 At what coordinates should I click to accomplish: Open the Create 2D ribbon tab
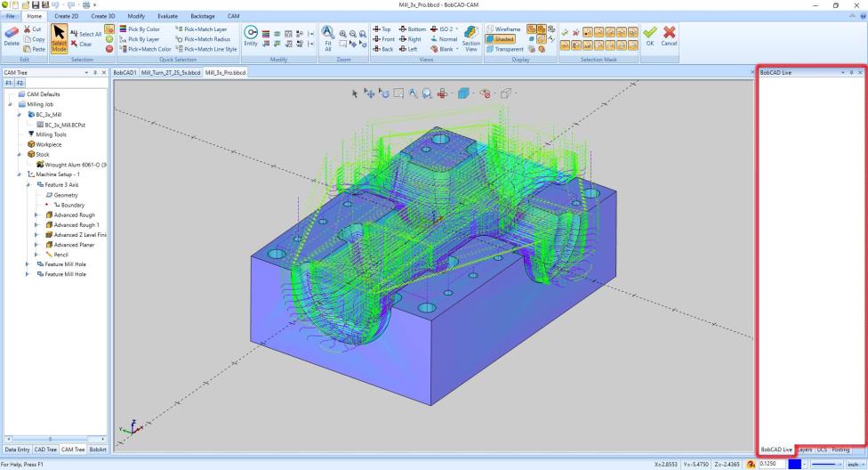(x=66, y=16)
